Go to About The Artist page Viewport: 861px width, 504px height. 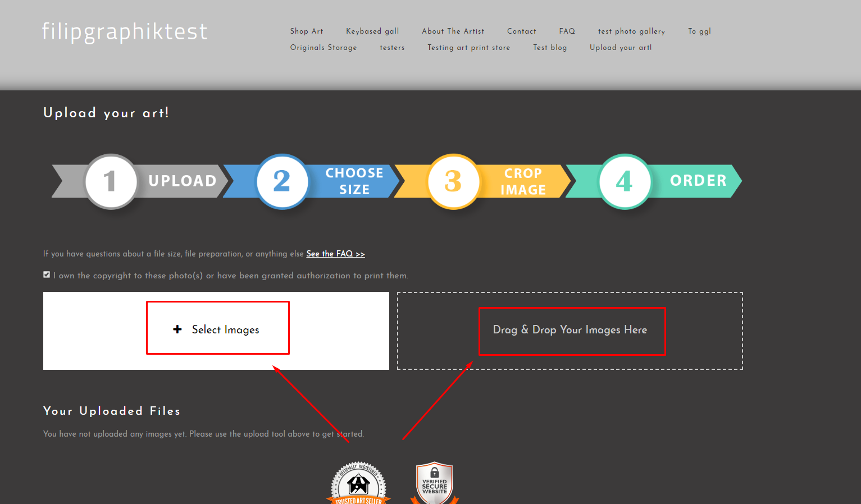coord(453,31)
